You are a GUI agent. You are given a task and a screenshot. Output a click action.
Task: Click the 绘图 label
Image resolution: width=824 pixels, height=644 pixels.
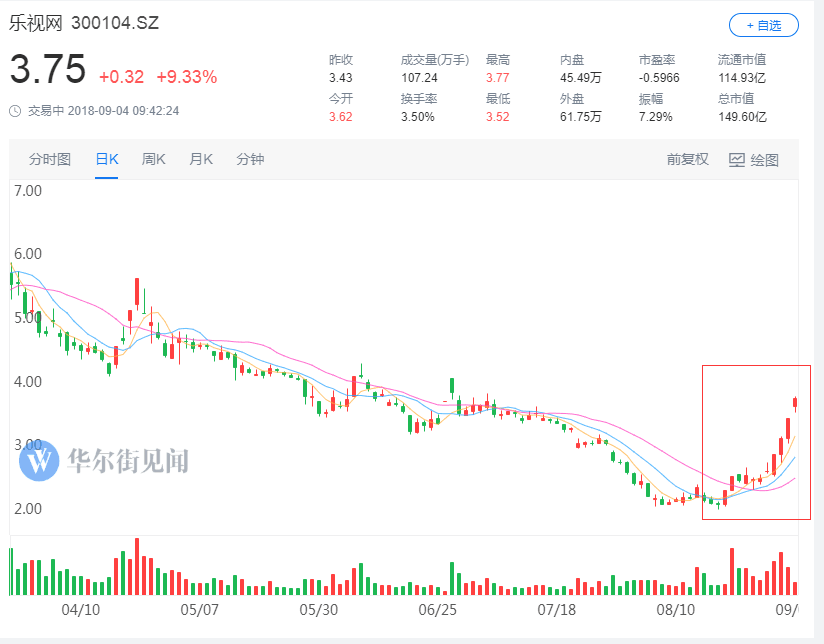(x=765, y=160)
